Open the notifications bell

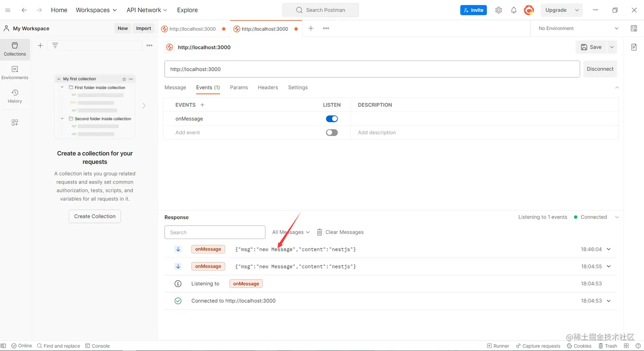coord(514,10)
